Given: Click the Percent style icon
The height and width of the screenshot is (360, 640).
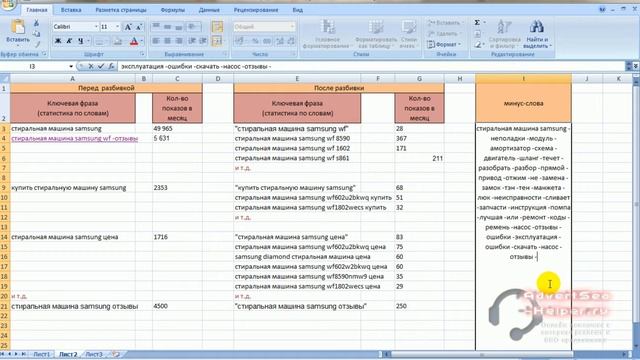Looking at the screenshot, I should click(256, 41).
